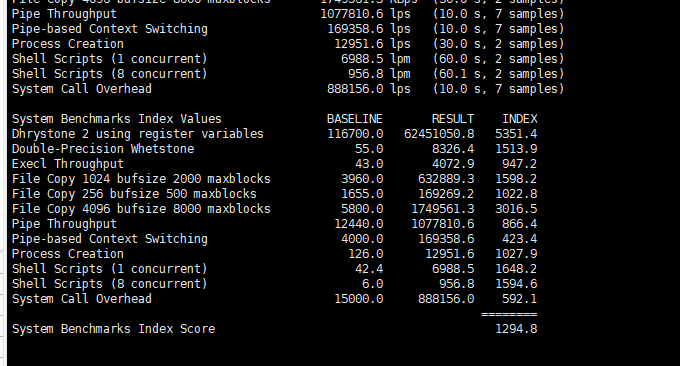Click Pipe Throughput baseline 12440.0
The width and height of the screenshot is (680, 366).
359,224
